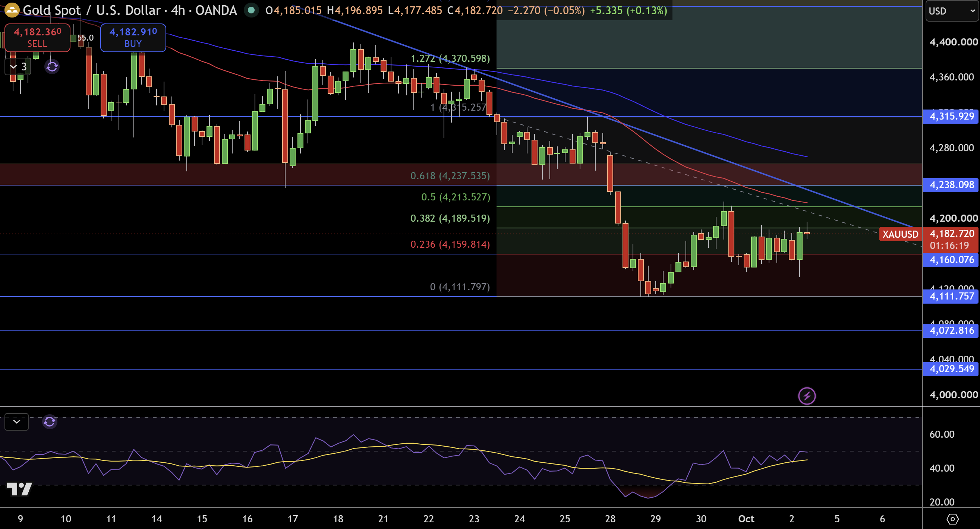
Task: Click the 4,111.757 price label
Action: coord(951,296)
